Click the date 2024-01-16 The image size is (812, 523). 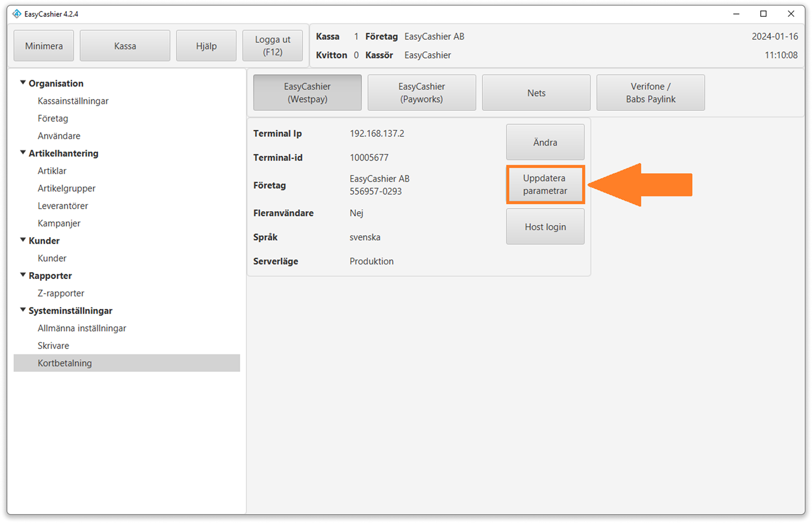click(775, 36)
